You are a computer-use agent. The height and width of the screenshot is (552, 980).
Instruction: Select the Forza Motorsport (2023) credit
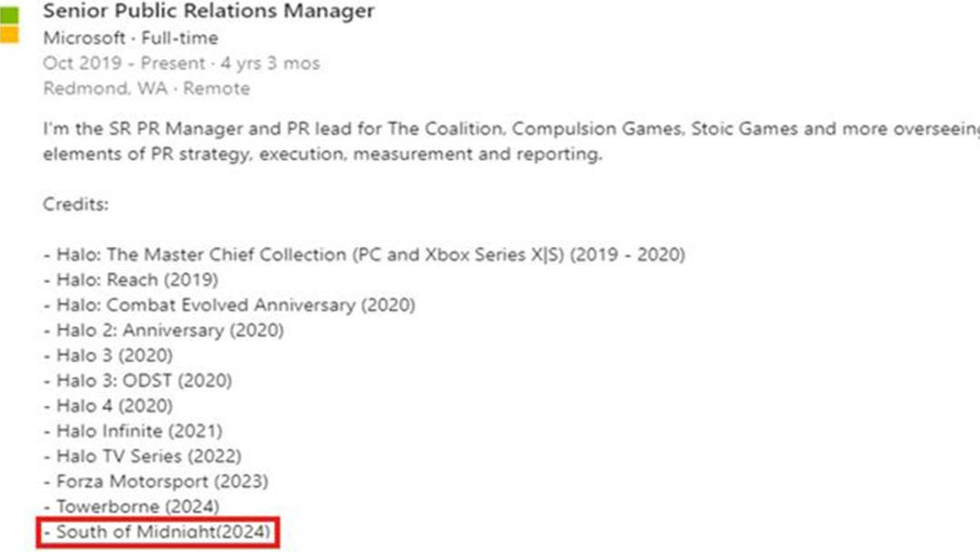156,481
